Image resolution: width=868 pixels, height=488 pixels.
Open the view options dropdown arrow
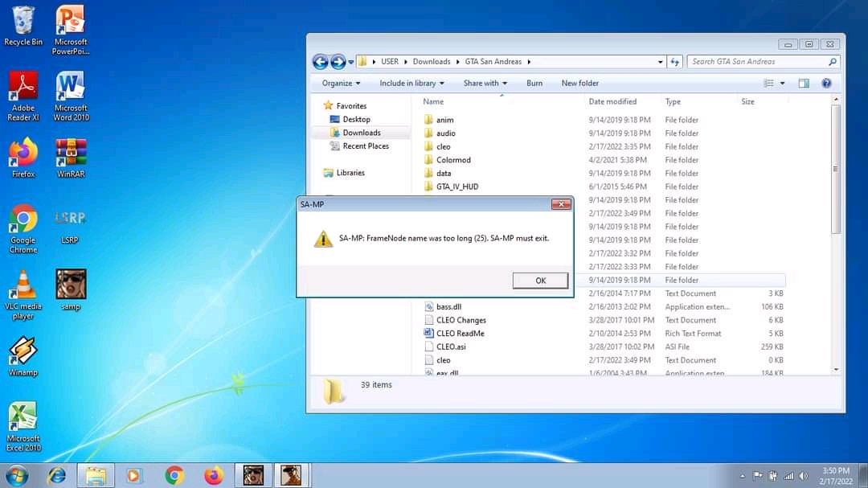tap(782, 83)
